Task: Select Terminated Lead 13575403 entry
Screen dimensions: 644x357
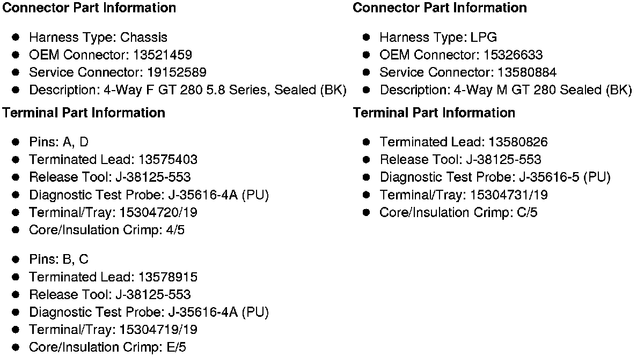Action: (113, 160)
